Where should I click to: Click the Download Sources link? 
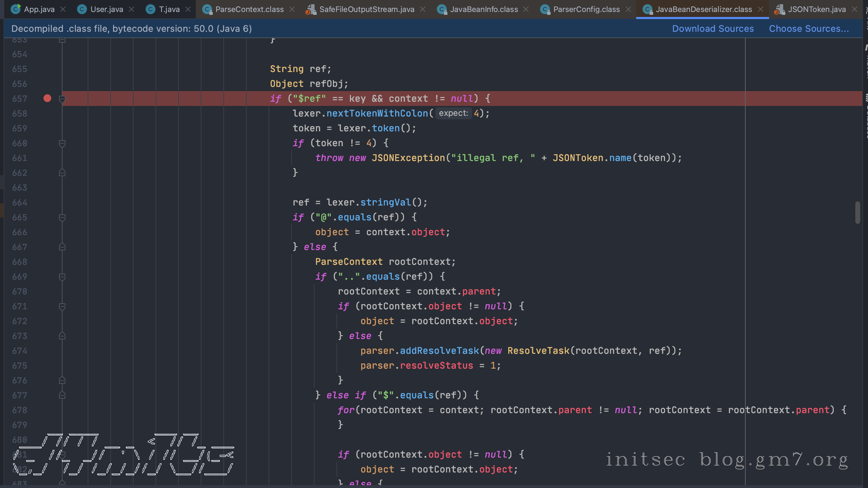(x=712, y=29)
